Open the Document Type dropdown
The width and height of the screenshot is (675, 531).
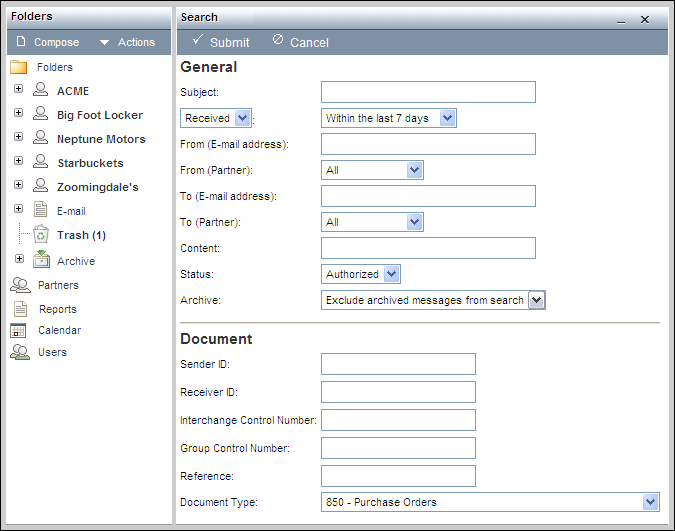point(490,502)
